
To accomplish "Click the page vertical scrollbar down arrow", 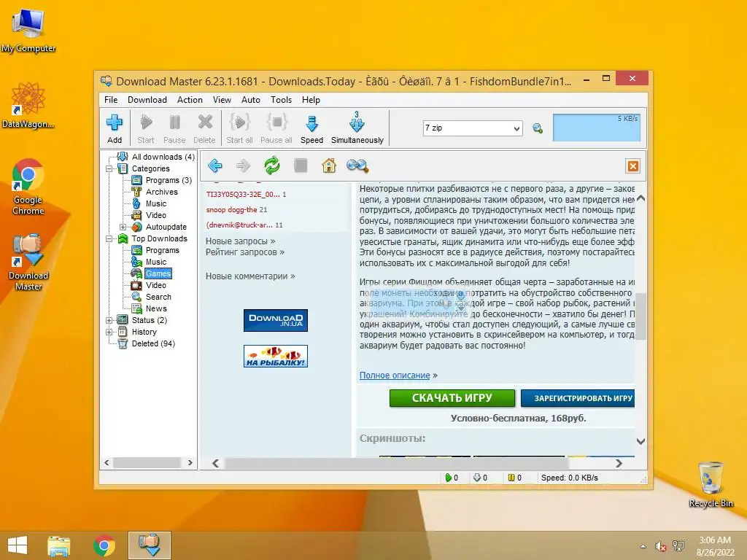I will (x=640, y=441).
